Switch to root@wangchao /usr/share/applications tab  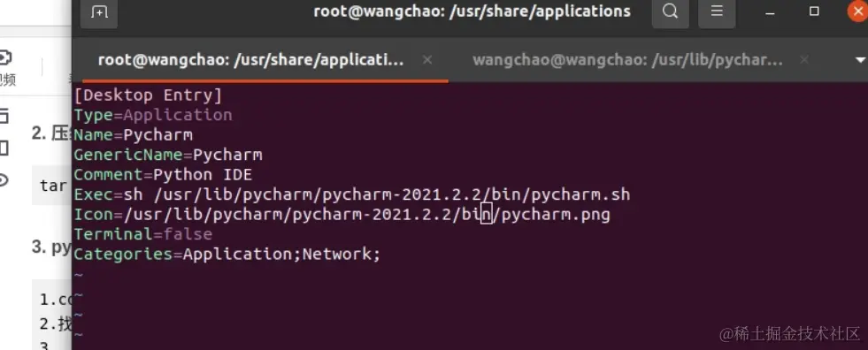point(250,60)
